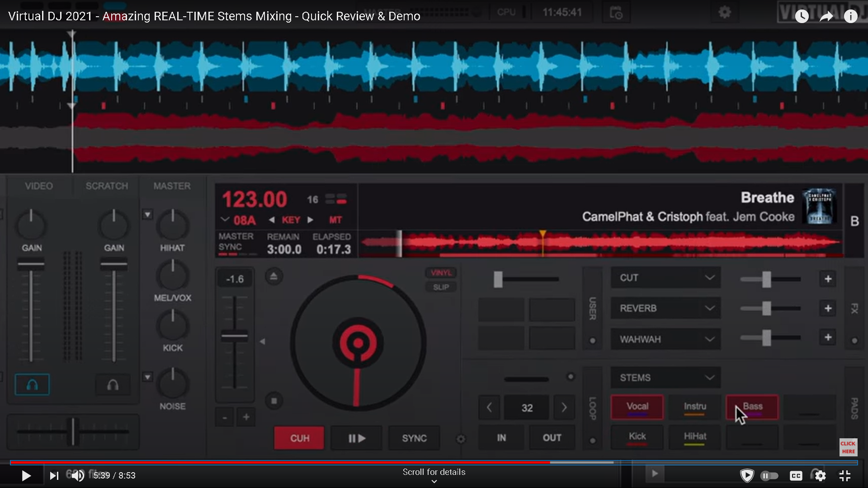
Task: Click pitch plus button
Action: coord(246,417)
